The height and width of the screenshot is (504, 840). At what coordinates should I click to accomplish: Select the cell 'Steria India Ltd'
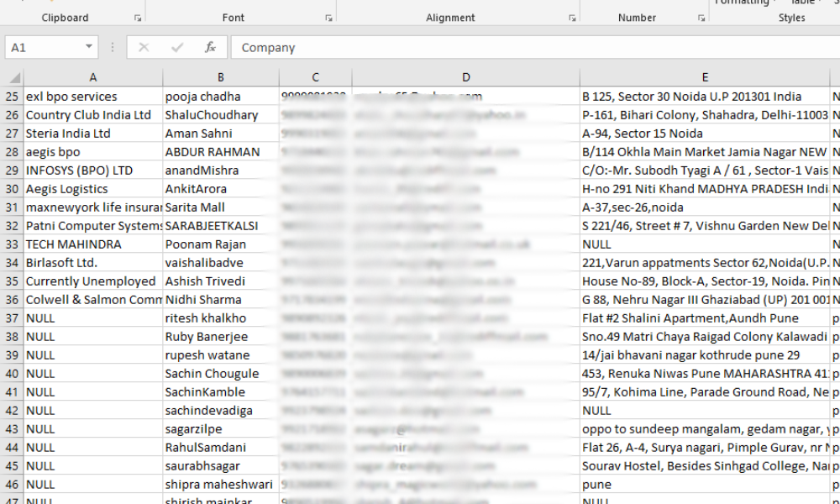pos(93,134)
